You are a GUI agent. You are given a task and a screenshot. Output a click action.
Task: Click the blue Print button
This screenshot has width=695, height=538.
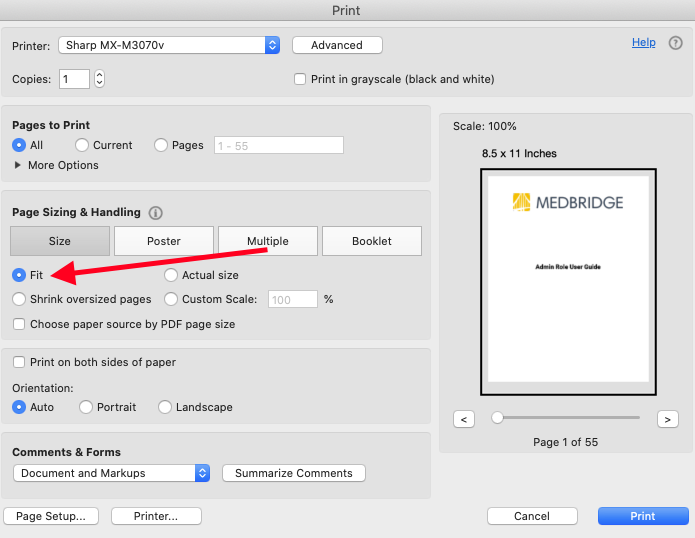(643, 516)
